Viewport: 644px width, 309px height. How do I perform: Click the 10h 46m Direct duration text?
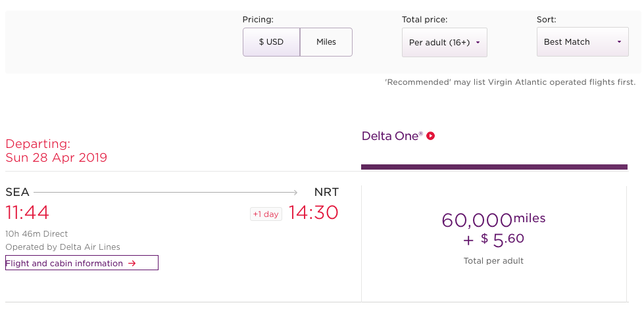(37, 234)
